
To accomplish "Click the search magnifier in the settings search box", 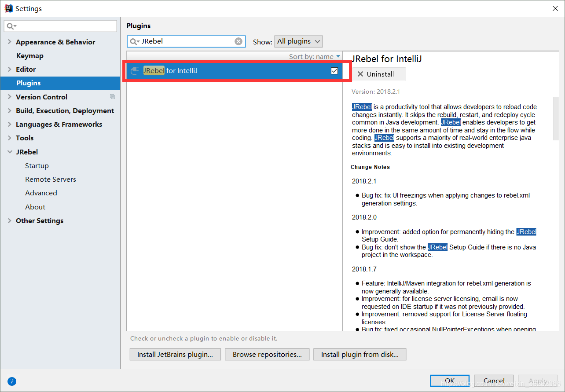I will [11, 26].
